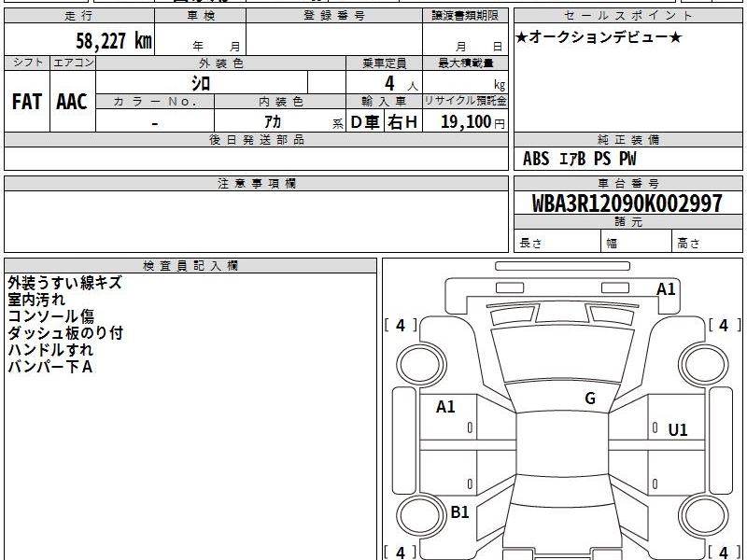This screenshot has width=747, height=560.
Task: Click the 58,227 km mileage value
Action: (114, 41)
